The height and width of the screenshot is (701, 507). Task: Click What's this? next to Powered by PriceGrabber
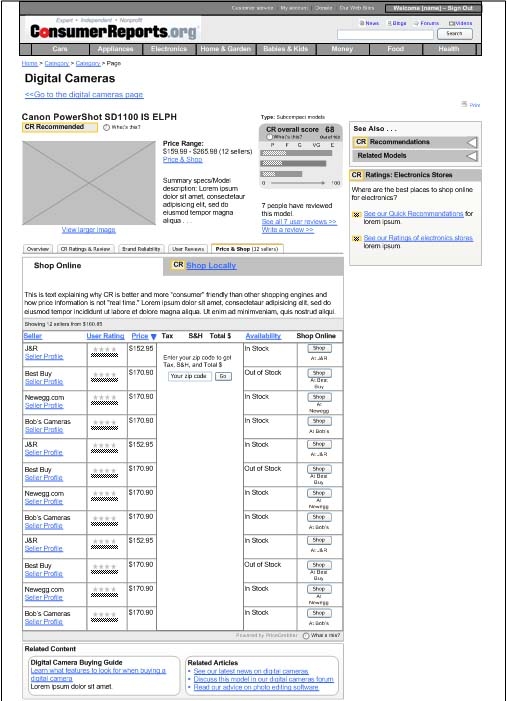coord(321,635)
